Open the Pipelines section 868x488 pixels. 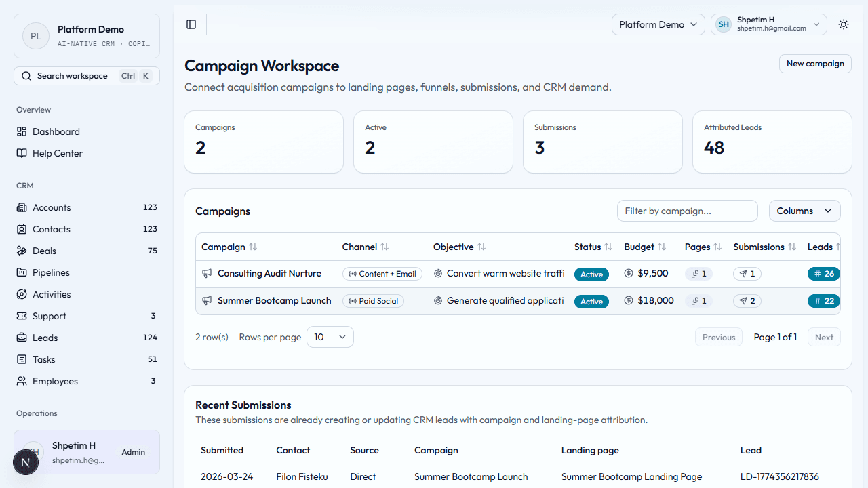[x=51, y=272]
